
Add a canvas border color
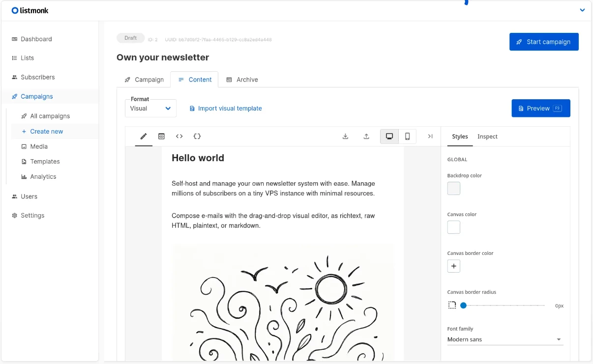click(454, 266)
